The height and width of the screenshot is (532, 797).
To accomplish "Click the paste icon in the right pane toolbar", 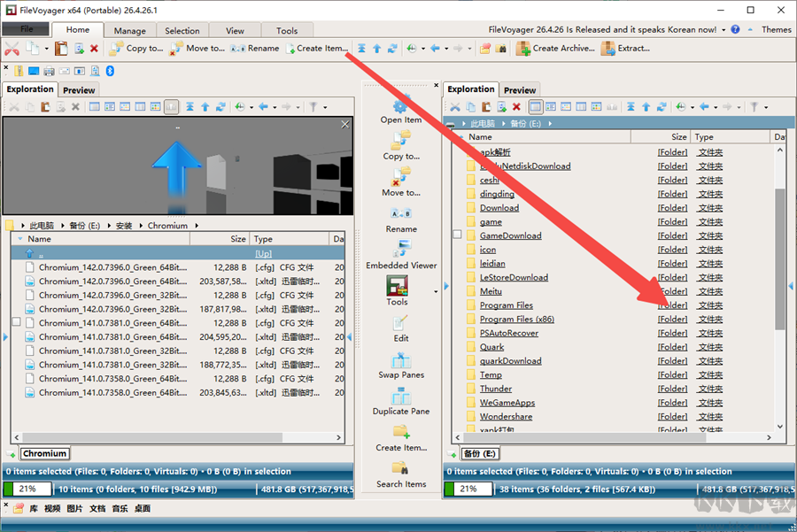I will pyautogui.click(x=486, y=107).
